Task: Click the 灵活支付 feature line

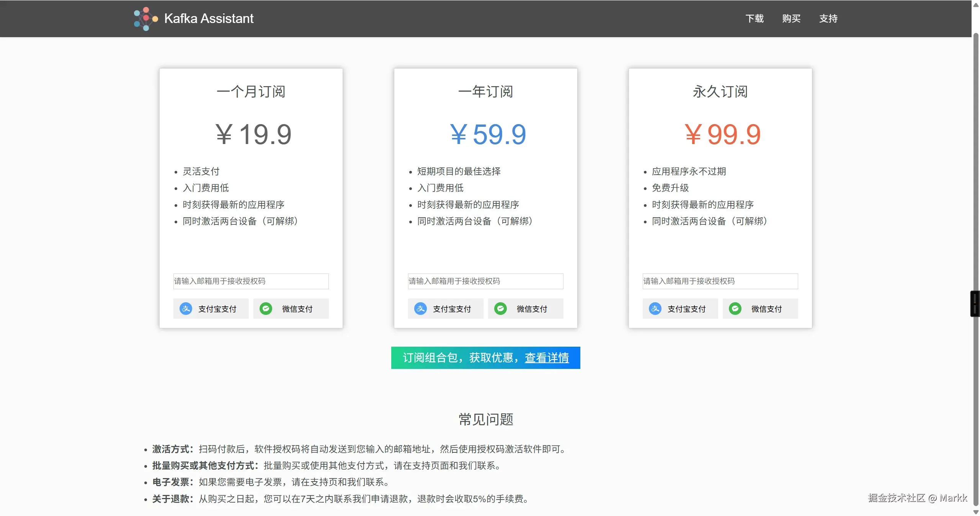Action: coord(201,171)
